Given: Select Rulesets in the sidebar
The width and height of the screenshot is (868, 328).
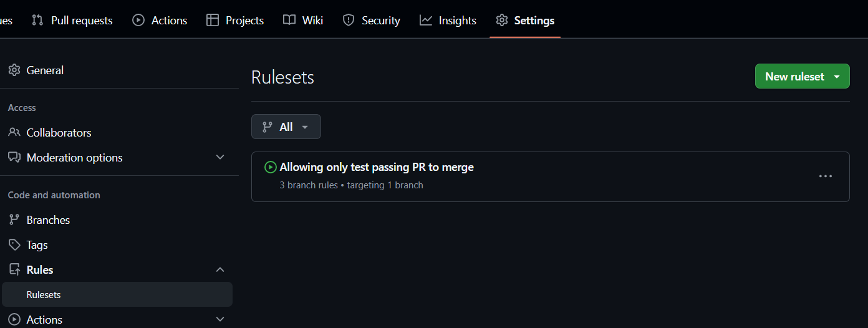Looking at the screenshot, I should point(44,295).
